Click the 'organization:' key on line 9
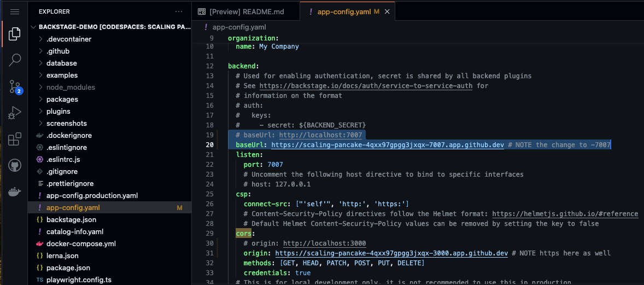This screenshot has height=285, width=644. pos(254,38)
